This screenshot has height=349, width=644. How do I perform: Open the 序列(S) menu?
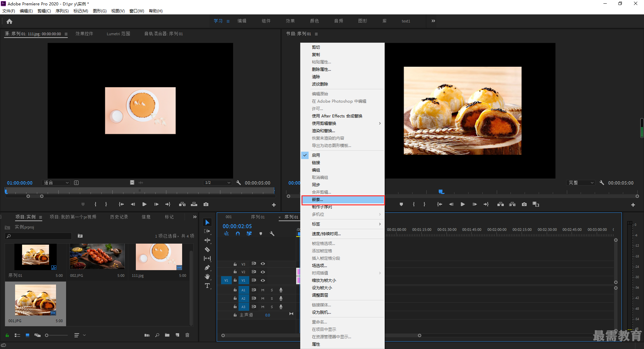point(62,11)
